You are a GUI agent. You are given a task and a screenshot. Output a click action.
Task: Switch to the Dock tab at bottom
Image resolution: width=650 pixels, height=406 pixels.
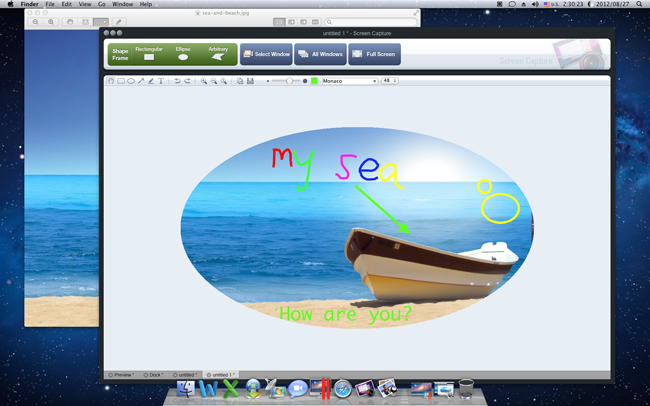click(154, 375)
